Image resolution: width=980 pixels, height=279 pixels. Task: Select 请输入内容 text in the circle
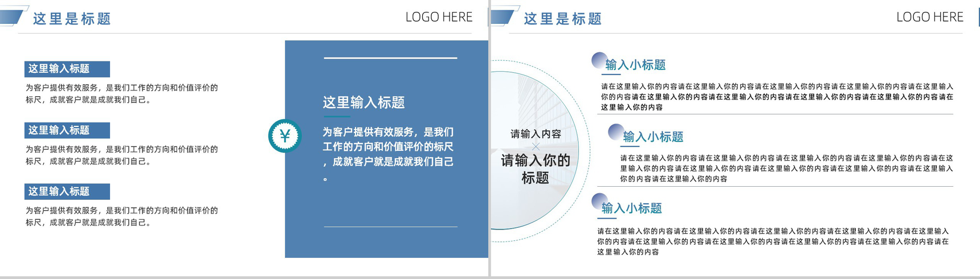[x=536, y=134]
